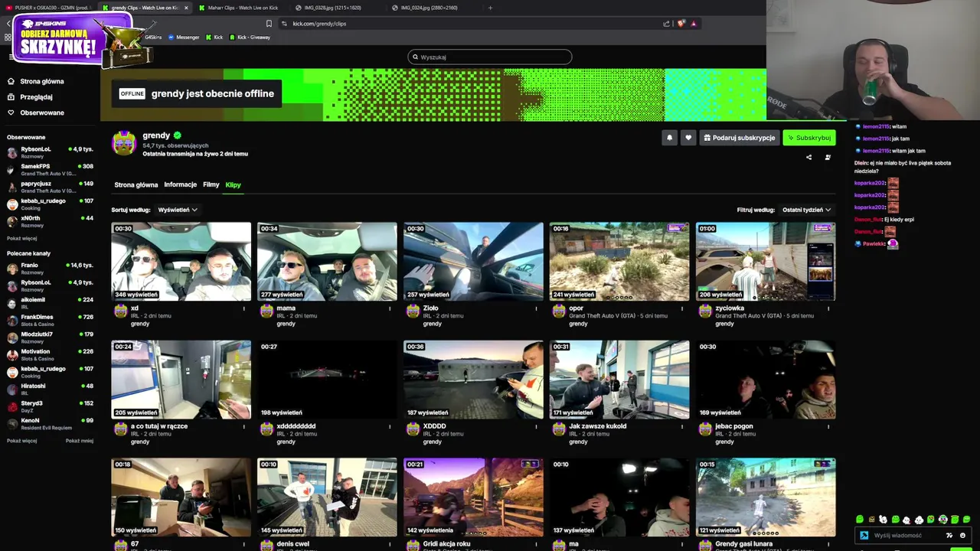Open the clip thumbnail titled Zioło
Viewport: 980px width, 551px height.
point(473,262)
